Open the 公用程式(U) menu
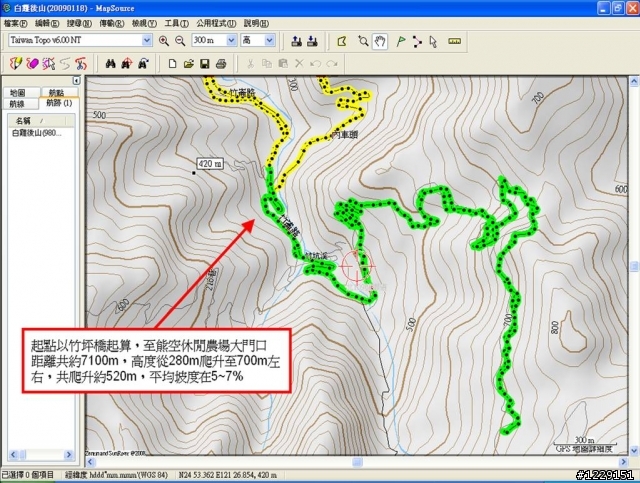 (x=216, y=23)
